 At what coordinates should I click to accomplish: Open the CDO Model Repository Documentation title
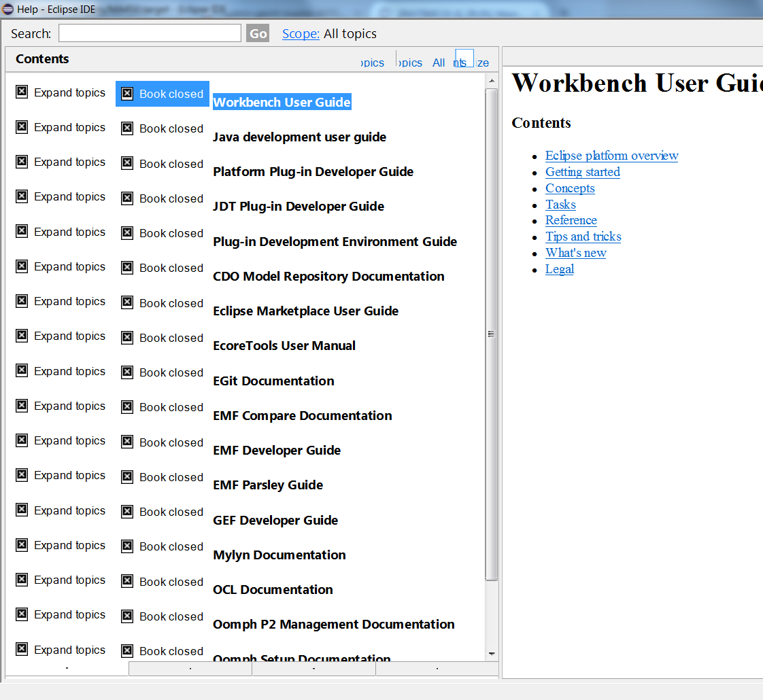328,277
